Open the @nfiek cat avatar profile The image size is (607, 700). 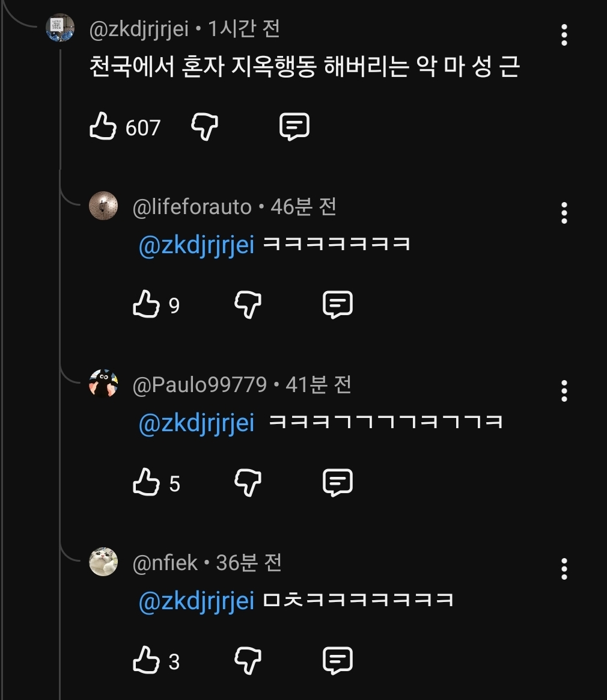pyautogui.click(x=103, y=562)
